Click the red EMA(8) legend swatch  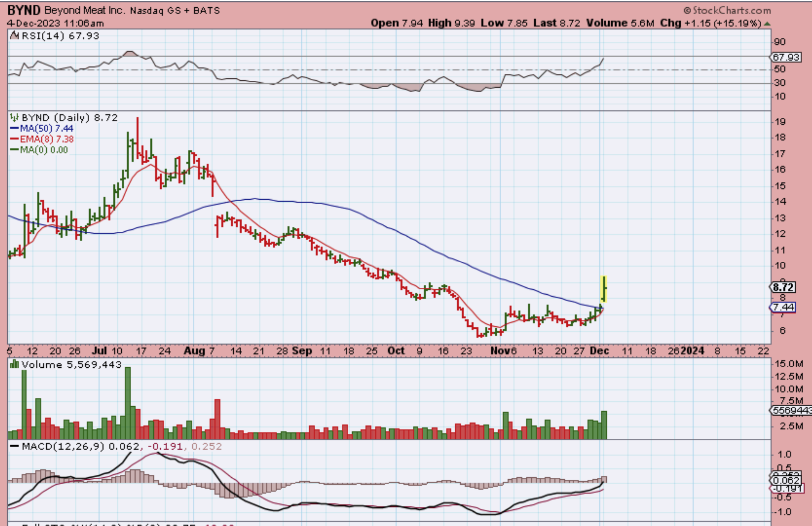coord(14,139)
